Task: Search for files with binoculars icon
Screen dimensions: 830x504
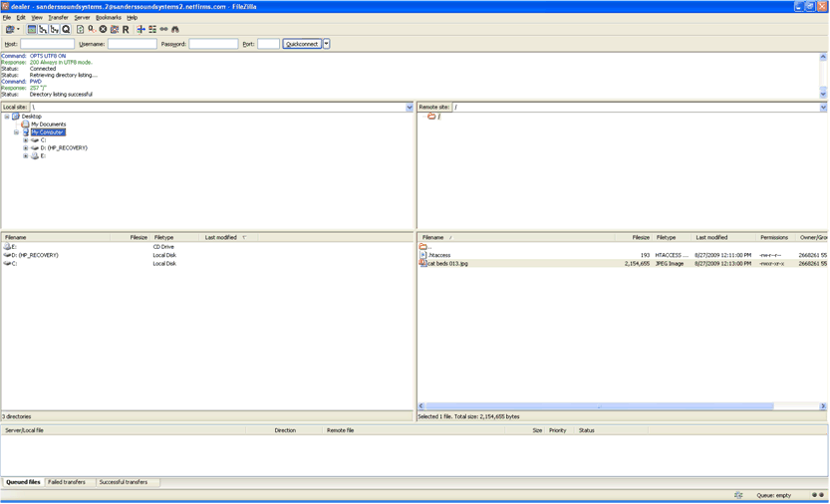Action: click(175, 30)
